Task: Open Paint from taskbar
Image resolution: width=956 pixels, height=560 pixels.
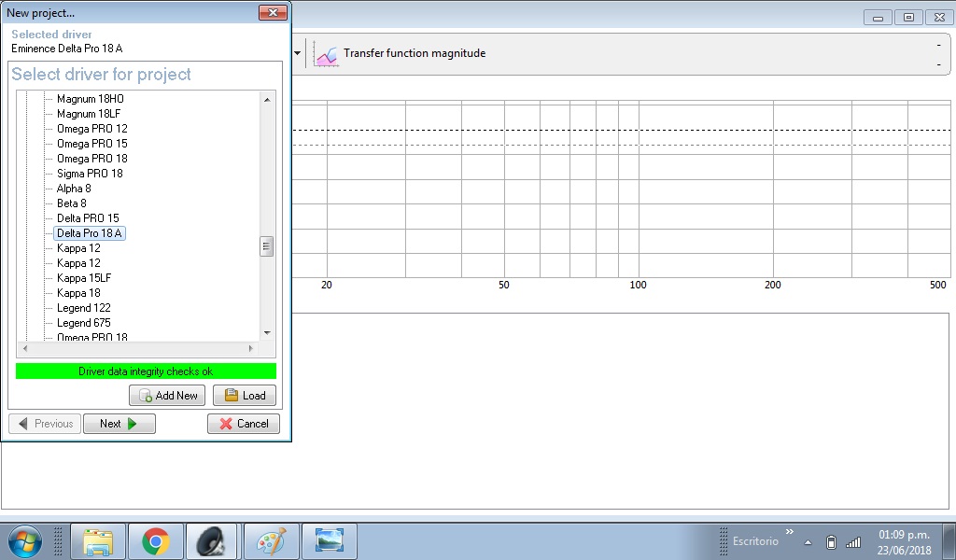Action: (x=272, y=541)
